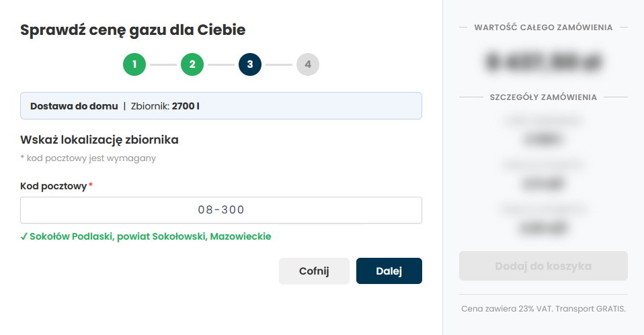Click the matched location "Sokołów Podlaski" text
Image resolution: width=644 pixels, height=335 pixels.
(73, 236)
